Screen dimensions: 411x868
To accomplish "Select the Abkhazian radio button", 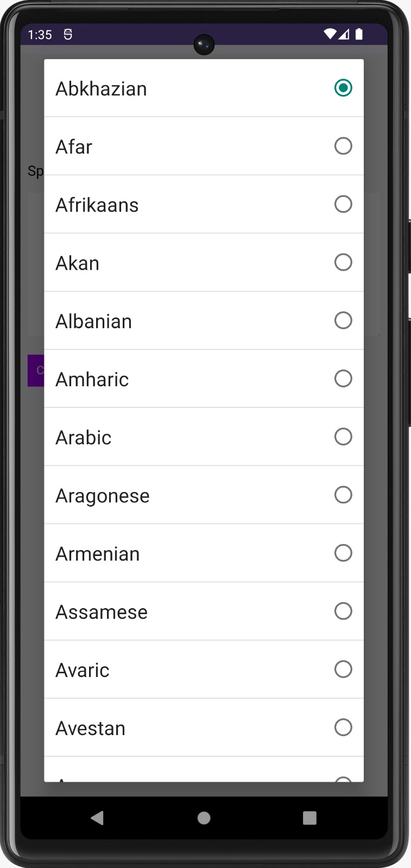I will 343,88.
